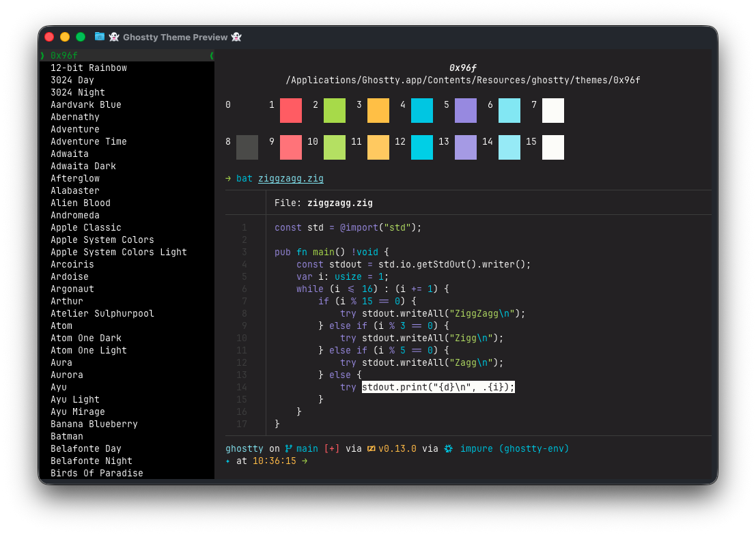The width and height of the screenshot is (756, 535).
Task: Select the Aura theme
Action: pyautogui.click(x=61, y=363)
